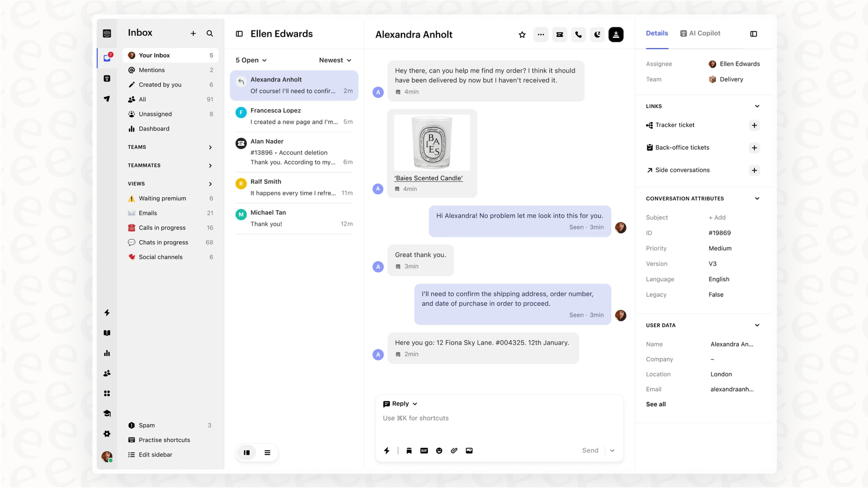Click See all under User Data
This screenshot has width=868, height=488.
[x=656, y=404]
